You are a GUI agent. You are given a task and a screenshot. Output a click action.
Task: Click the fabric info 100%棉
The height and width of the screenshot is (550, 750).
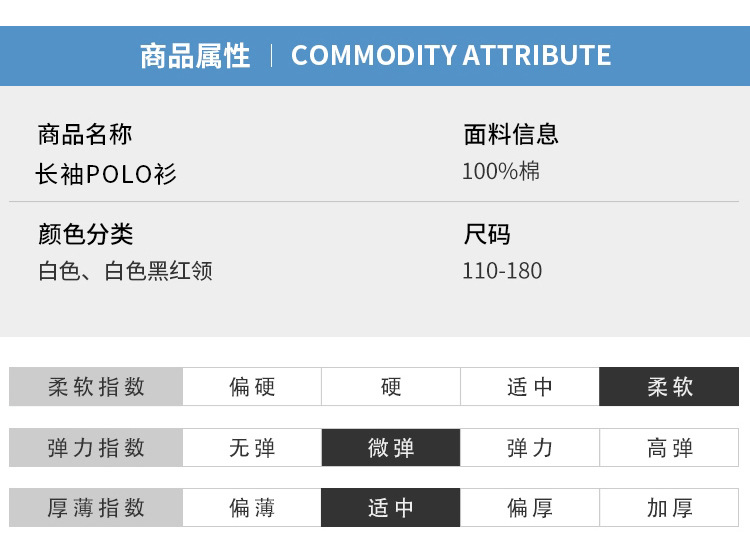point(501,171)
